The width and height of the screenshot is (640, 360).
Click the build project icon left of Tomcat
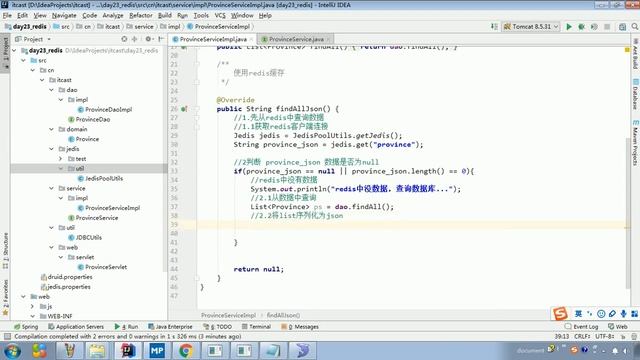494,27
